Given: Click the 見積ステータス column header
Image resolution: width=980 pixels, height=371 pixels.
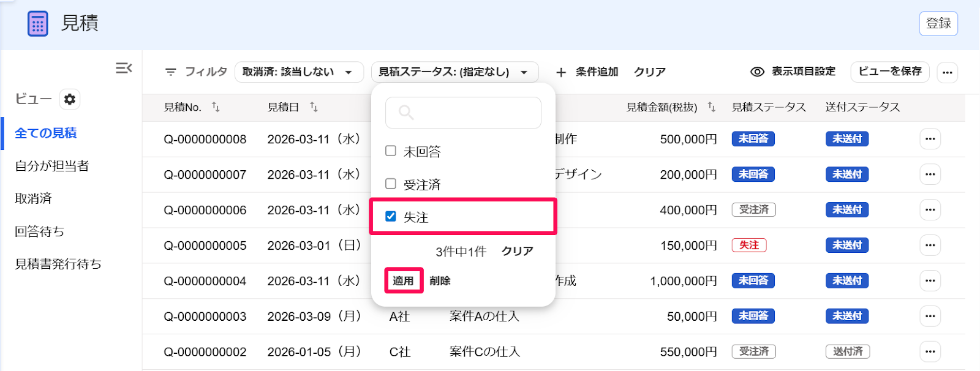Looking at the screenshot, I should click(x=769, y=107).
